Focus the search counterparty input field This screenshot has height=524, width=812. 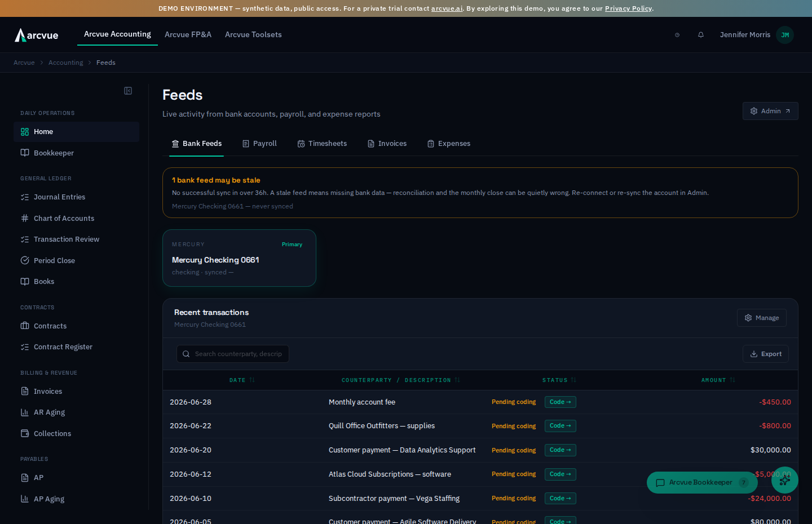(233, 354)
